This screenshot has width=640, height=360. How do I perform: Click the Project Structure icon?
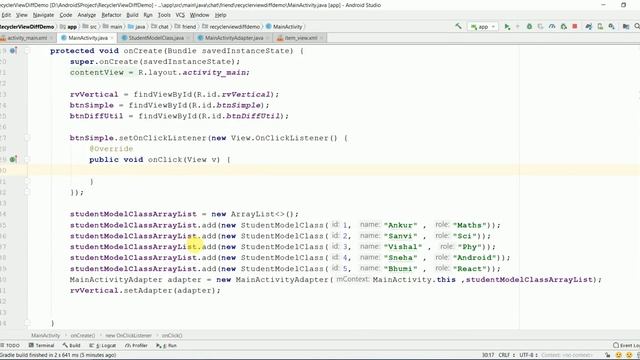coord(626,27)
